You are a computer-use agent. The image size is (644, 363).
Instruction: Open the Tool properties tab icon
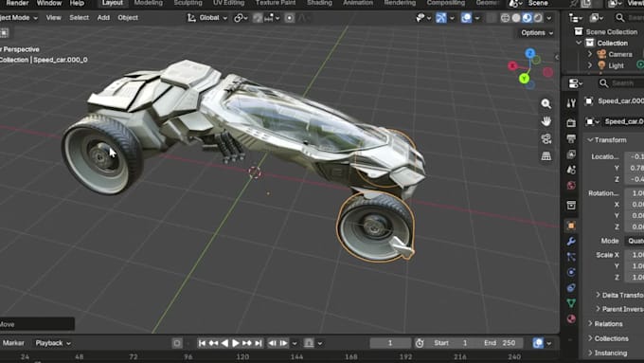[x=571, y=103]
